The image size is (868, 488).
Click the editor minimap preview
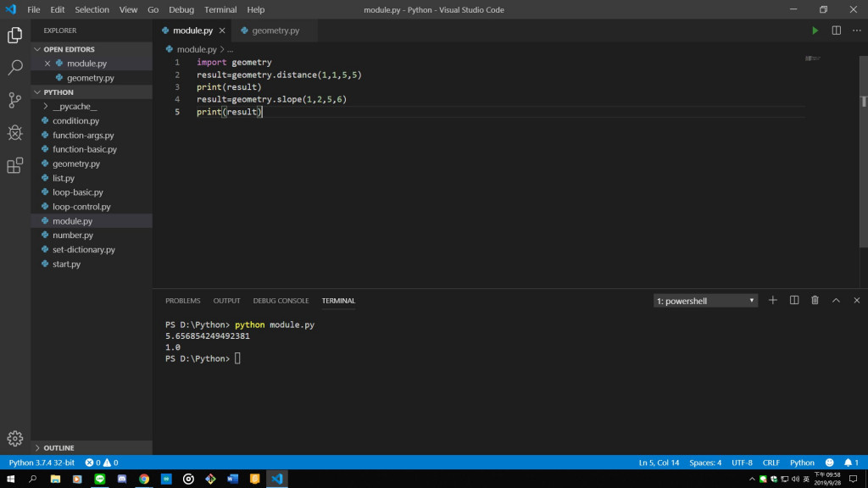pyautogui.click(x=813, y=58)
